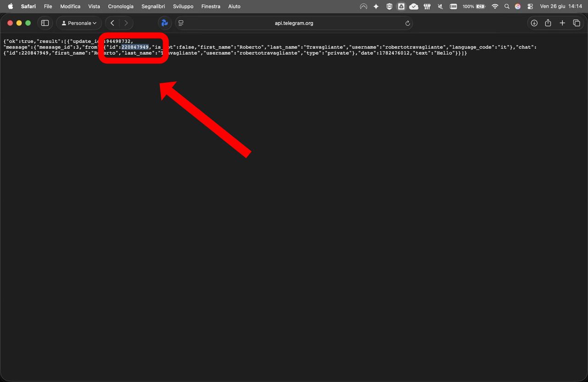Image resolution: width=588 pixels, height=382 pixels.
Task: Close the Safari window
Action: [x=10, y=23]
